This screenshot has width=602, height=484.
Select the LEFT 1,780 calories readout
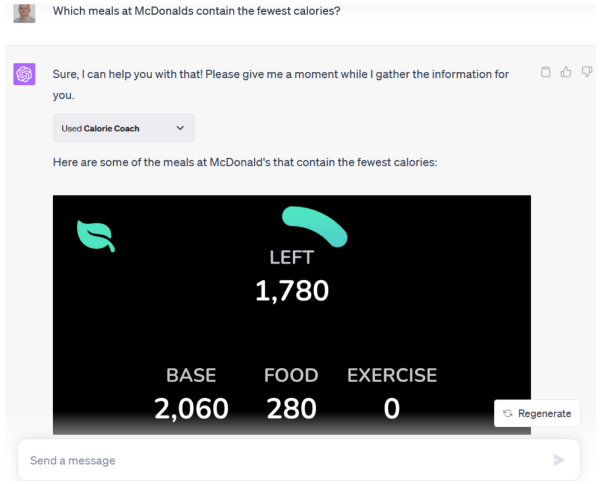[291, 290]
